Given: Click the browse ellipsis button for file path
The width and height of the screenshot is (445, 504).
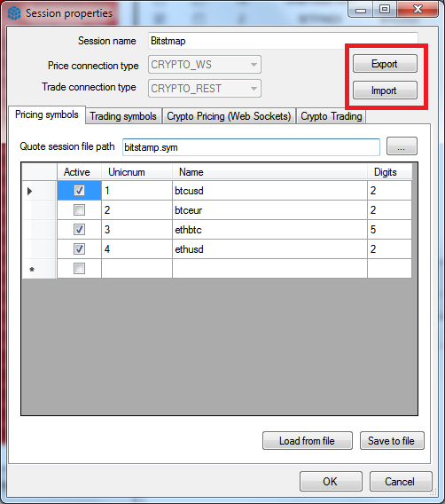Looking at the screenshot, I should (402, 146).
